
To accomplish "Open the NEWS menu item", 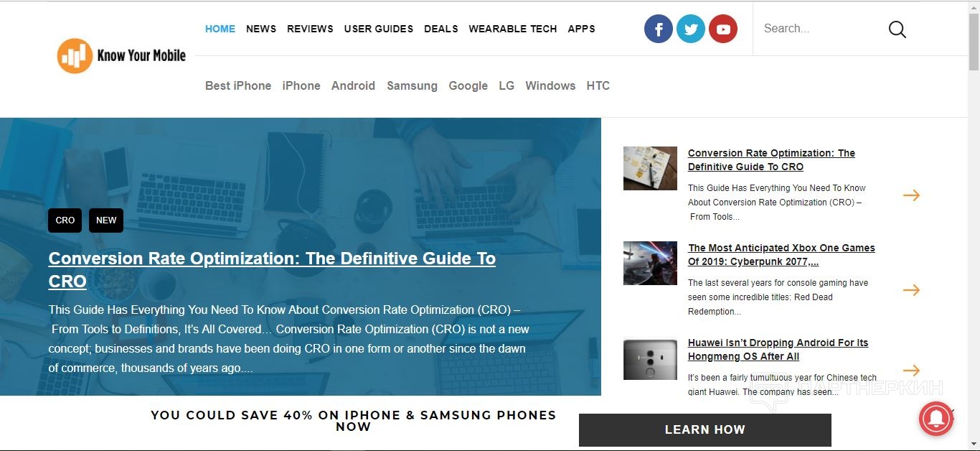I will click(x=261, y=29).
